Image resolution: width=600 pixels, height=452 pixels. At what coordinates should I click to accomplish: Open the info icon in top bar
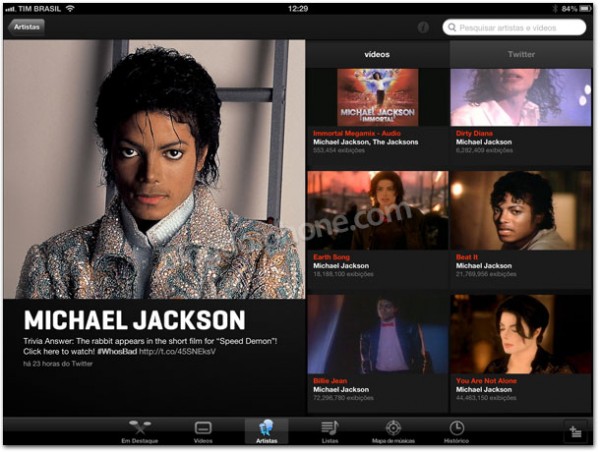[423, 28]
